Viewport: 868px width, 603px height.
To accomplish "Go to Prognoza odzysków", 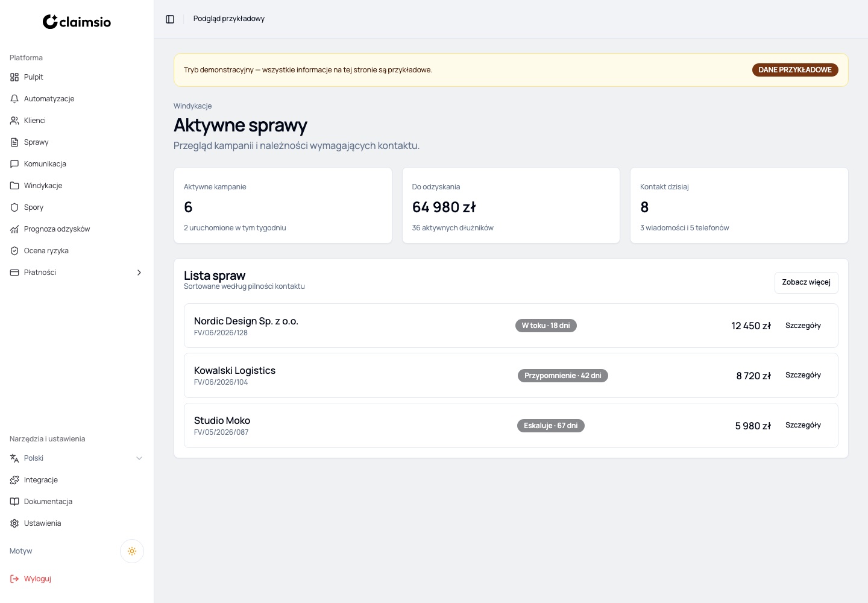I will (77, 229).
